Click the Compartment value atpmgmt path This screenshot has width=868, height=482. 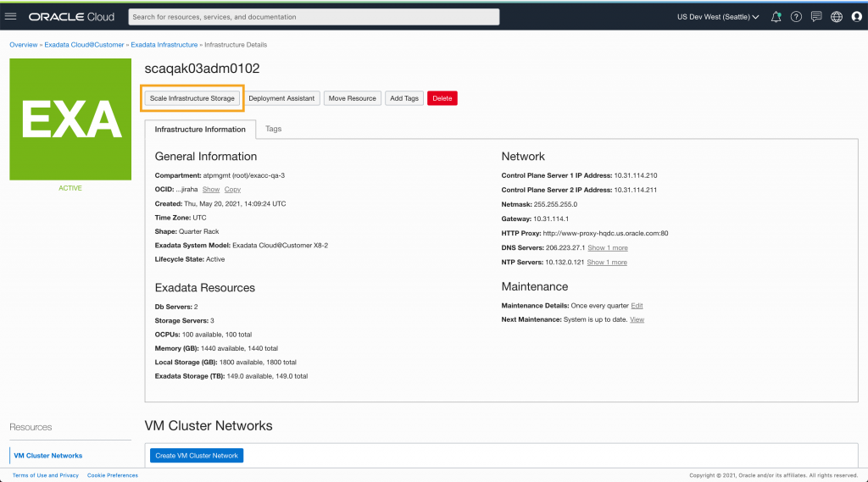(244, 175)
